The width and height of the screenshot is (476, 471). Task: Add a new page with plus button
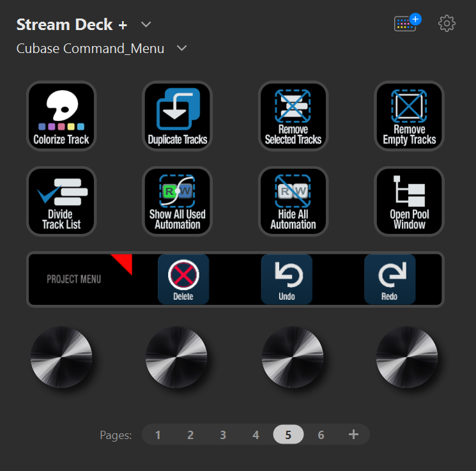[353, 435]
